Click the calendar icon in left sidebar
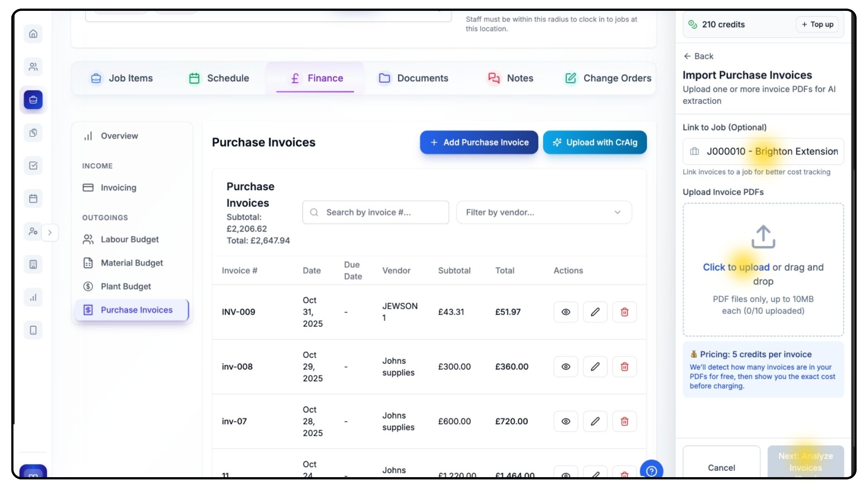Viewport: 868px width, 488px height. click(33, 198)
